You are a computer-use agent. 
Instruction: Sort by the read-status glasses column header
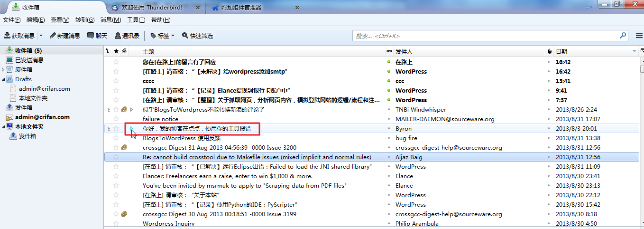pyautogui.click(x=389, y=51)
